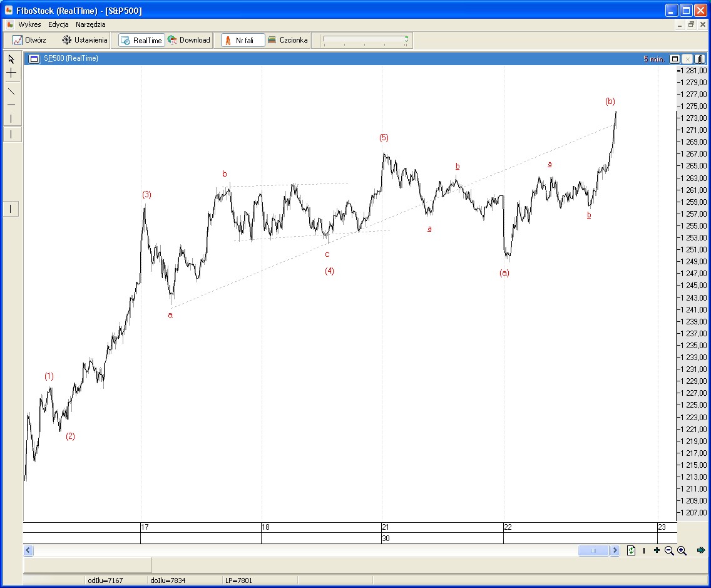The width and height of the screenshot is (711, 588).
Task: Click the FiboStock app icon in menu bar
Action: (x=10, y=24)
